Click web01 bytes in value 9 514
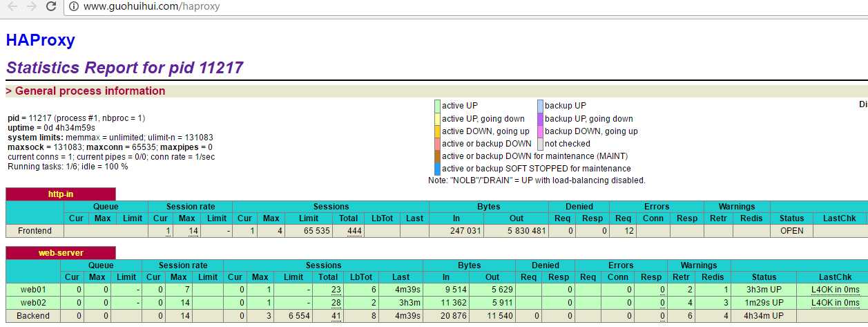Image resolution: width=868 pixels, height=327 pixels. coord(455,290)
